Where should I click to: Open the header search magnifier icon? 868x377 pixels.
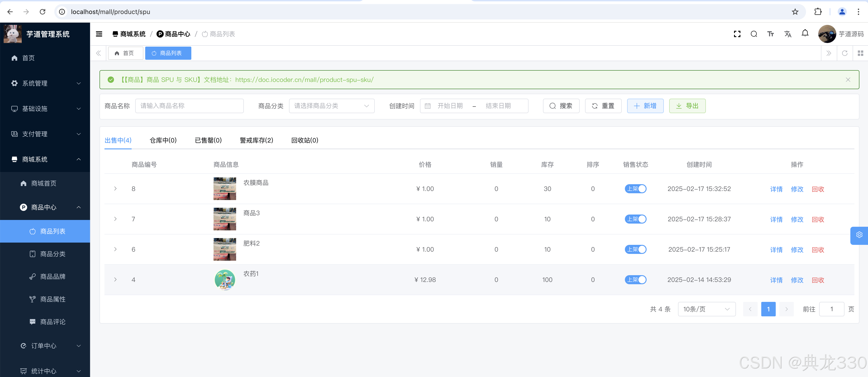[x=754, y=34]
